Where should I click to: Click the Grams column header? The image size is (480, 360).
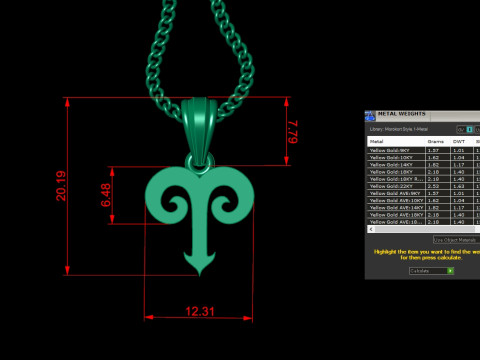[438, 141]
